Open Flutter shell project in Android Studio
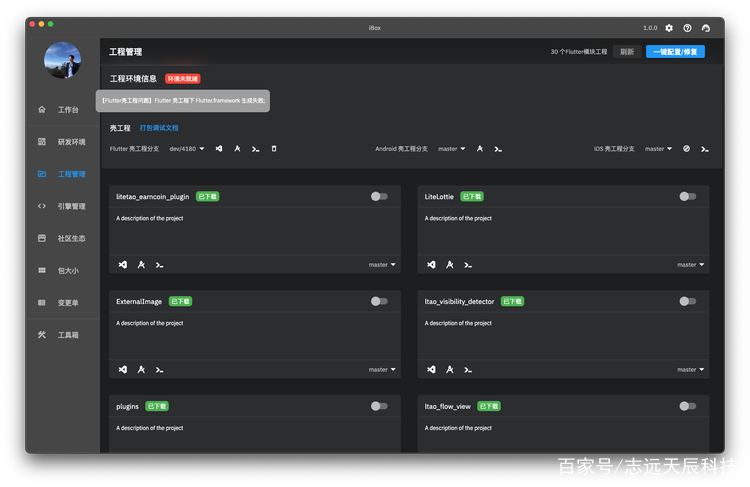Screen dimensions: 750x487 pyautogui.click(x=237, y=149)
